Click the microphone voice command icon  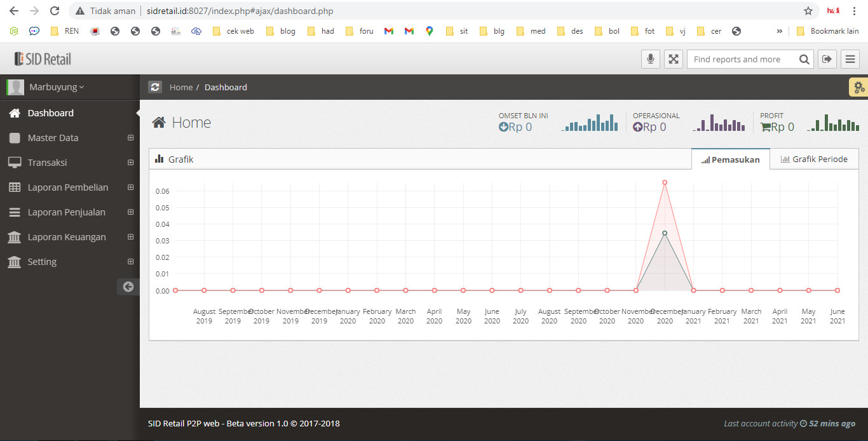click(650, 59)
